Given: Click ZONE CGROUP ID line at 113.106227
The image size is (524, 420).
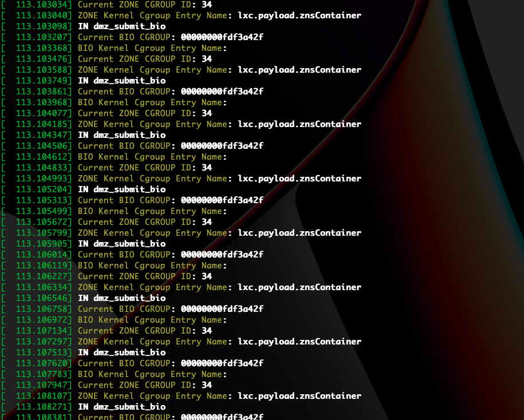Looking at the screenshot, I should click(x=107, y=276).
